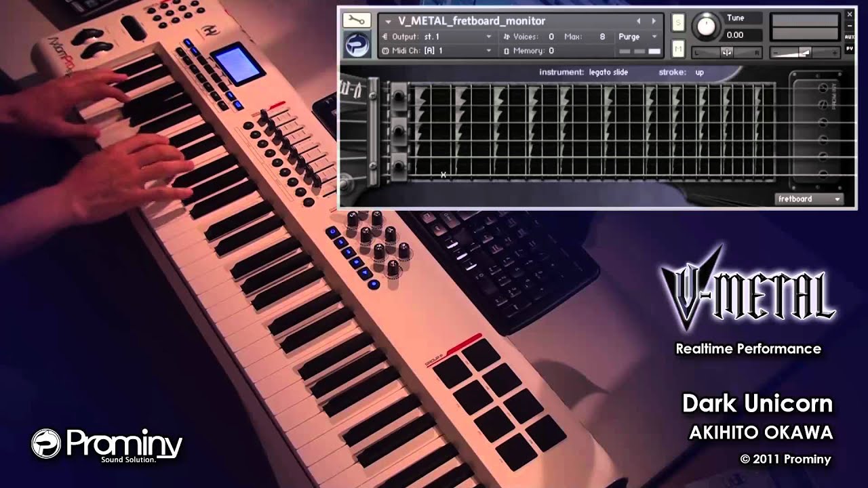Click the Memory value readout

tap(551, 51)
